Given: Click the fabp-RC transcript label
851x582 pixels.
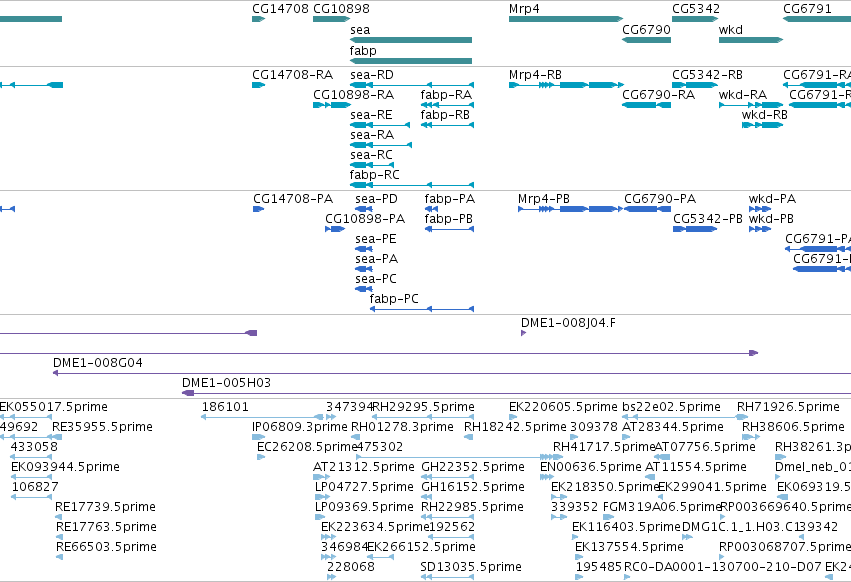Looking at the screenshot, I should [x=374, y=175].
